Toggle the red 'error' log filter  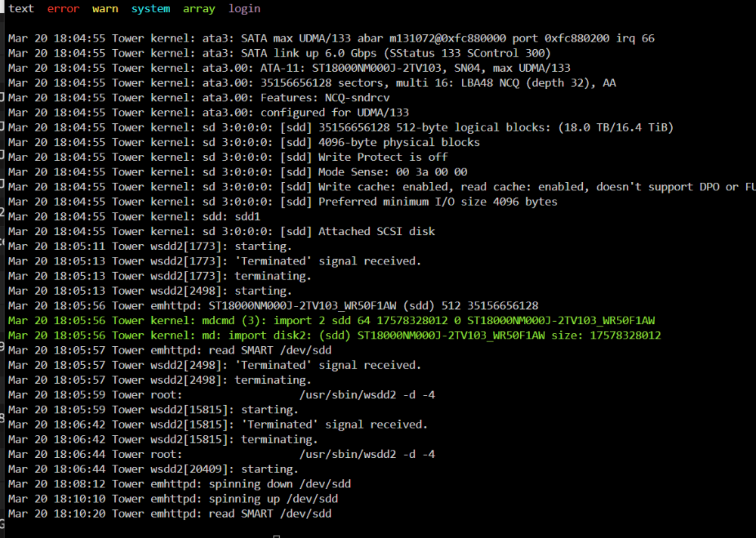[64, 8]
